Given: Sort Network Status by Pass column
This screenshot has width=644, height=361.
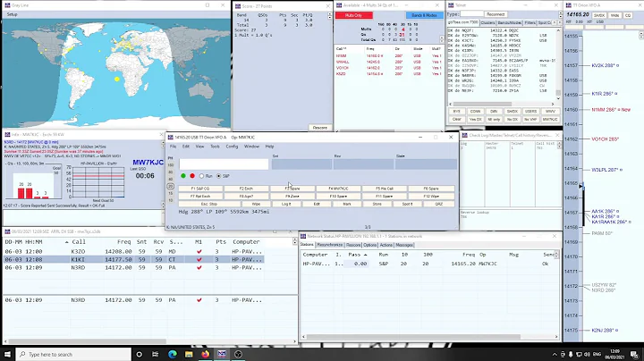Looking at the screenshot, I should (357, 255).
